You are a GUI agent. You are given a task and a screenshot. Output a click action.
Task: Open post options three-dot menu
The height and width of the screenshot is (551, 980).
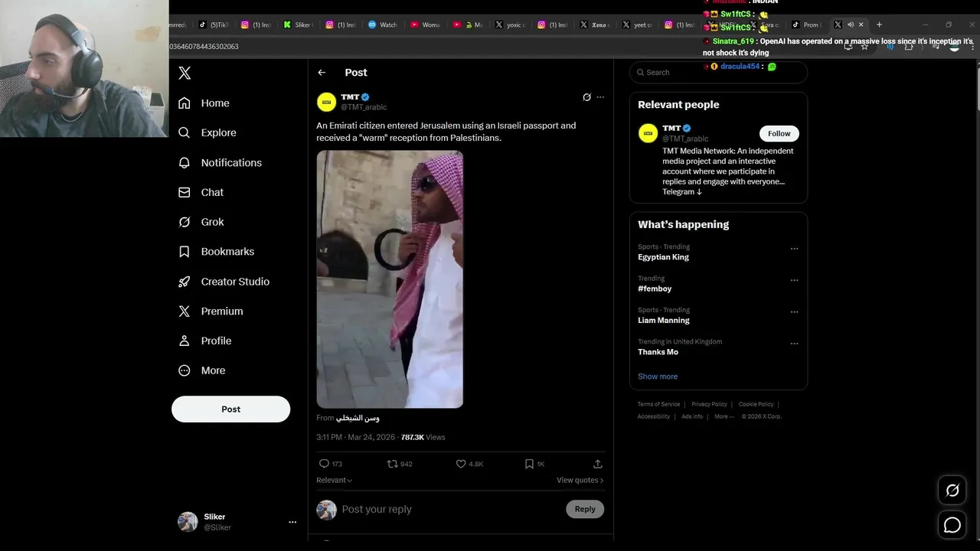coord(600,97)
